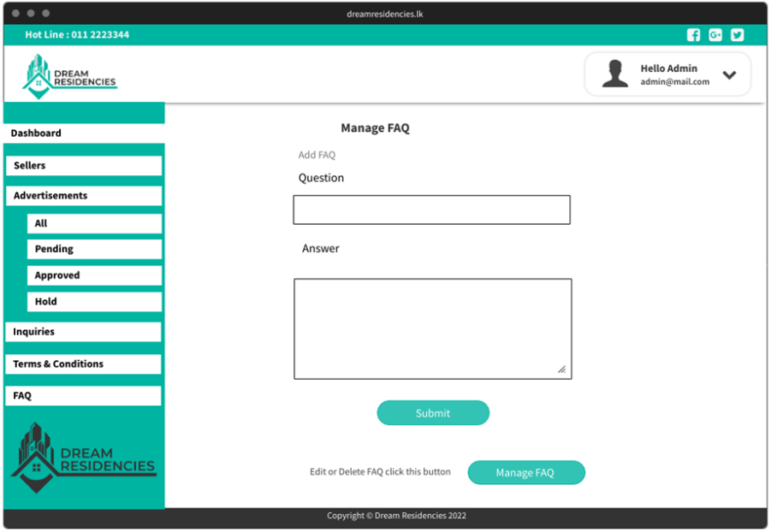Click the Add FAQ breadcrumb text

[x=317, y=155]
